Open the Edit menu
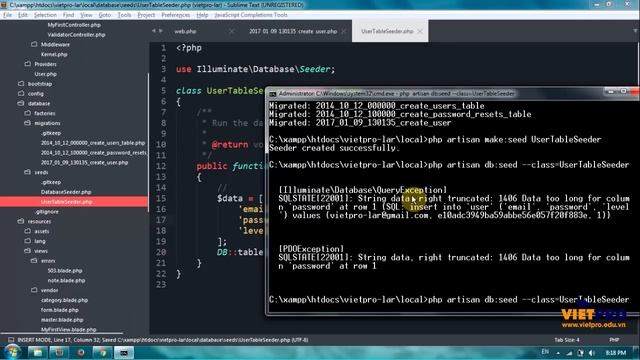The height and width of the screenshot is (360, 640). click(23, 15)
